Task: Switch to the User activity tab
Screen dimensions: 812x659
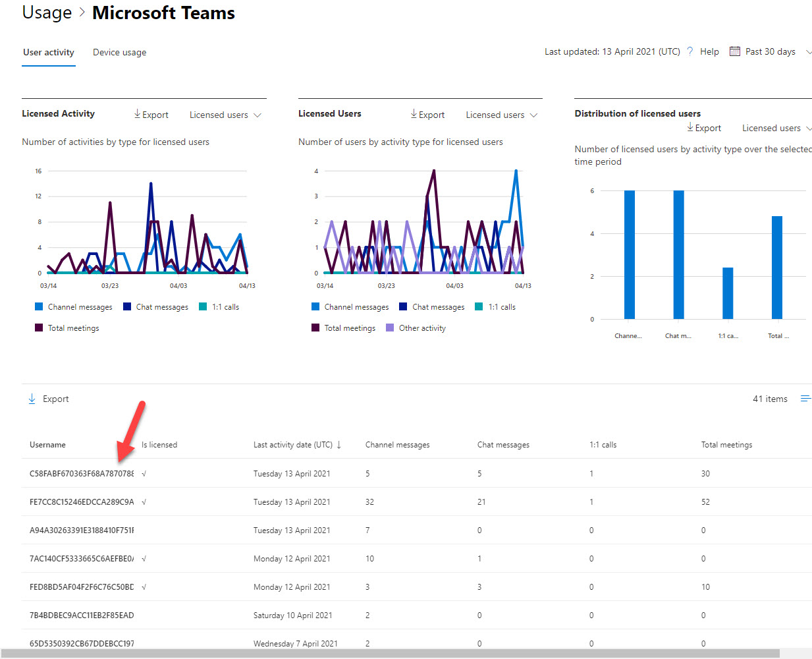Action: pos(49,52)
